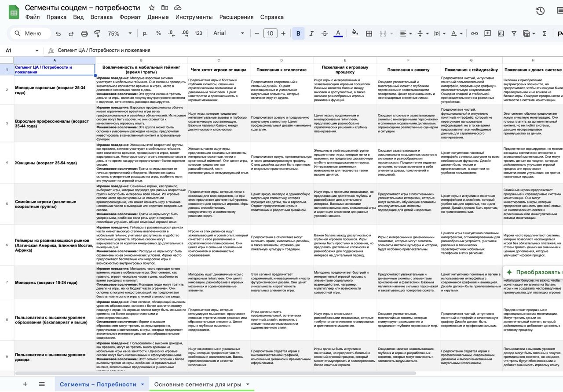Open the Arial font dropdown
Image resolution: width=563 pixels, height=392 pixels.
[229, 33]
